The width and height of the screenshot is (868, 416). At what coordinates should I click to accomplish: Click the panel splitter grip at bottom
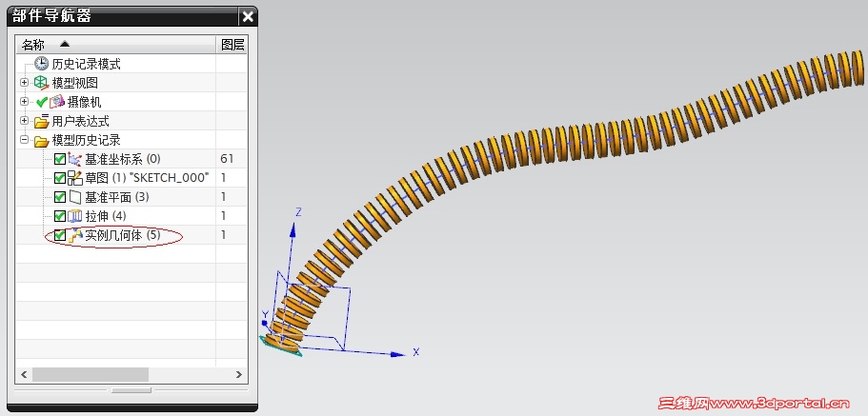point(131,390)
